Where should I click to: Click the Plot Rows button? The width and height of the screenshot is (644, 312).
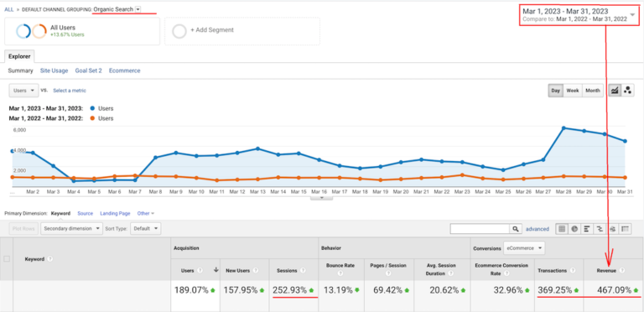coord(23,229)
